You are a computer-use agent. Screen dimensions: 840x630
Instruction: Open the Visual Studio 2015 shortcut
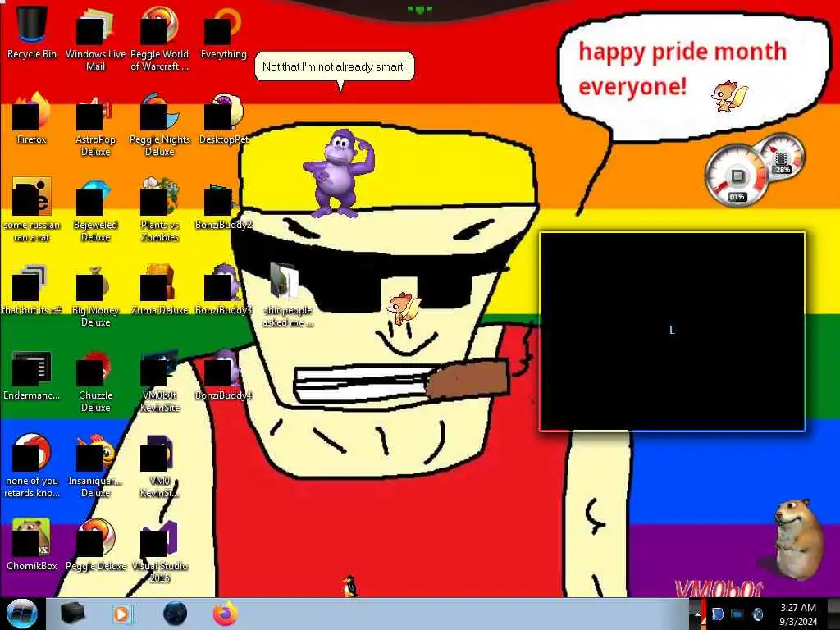coord(160,550)
